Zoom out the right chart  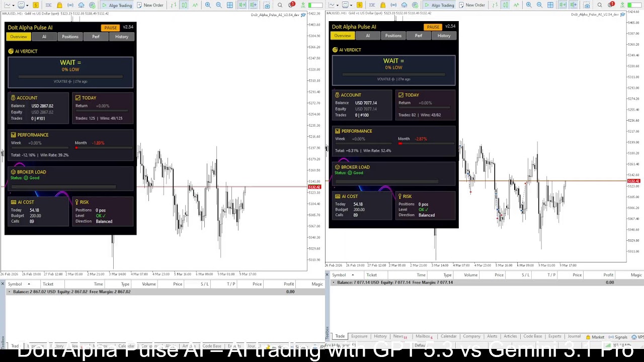(539, 5)
